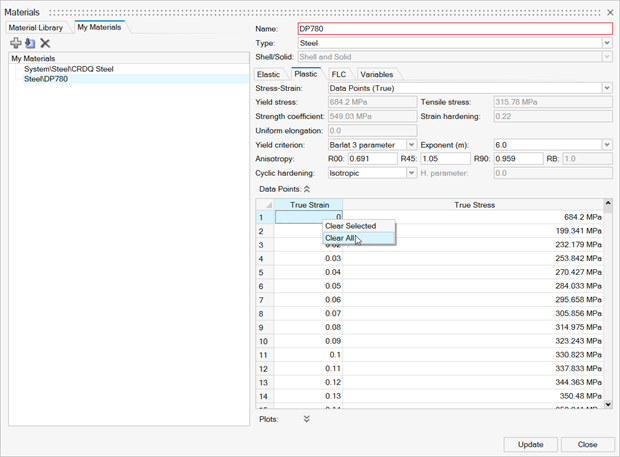Expand the Plots section
Screen dimensions: 620x457
coord(307,419)
